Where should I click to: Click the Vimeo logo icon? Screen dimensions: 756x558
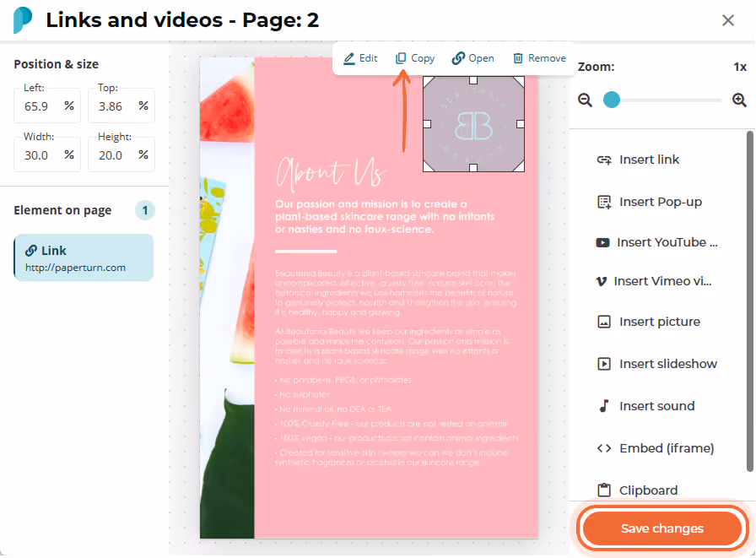[602, 281]
